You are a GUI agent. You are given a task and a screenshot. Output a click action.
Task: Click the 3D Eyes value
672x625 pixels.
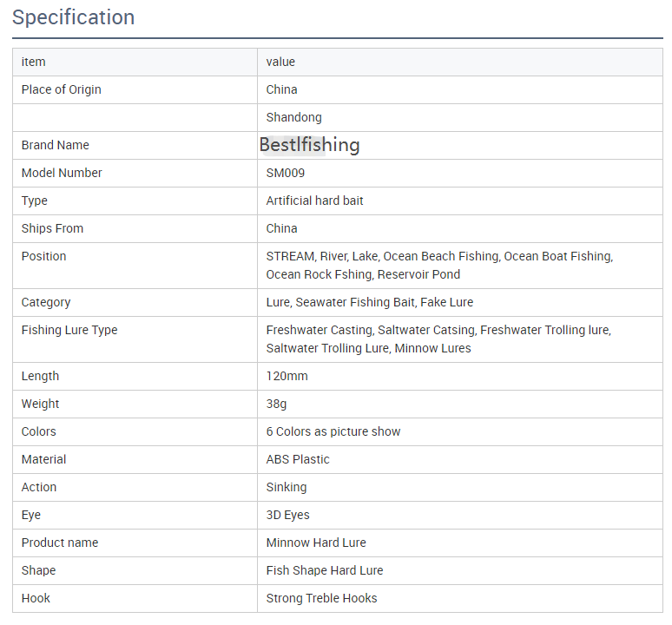pos(287,515)
